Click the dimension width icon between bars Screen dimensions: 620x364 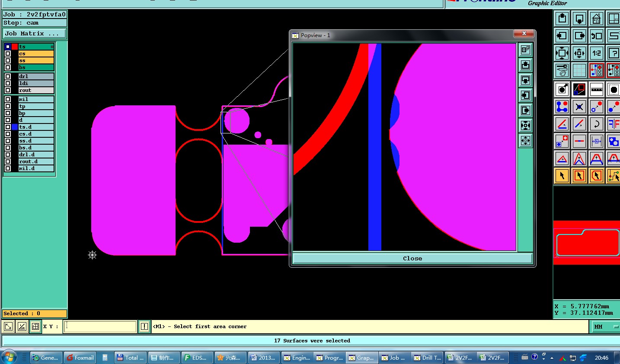click(597, 141)
